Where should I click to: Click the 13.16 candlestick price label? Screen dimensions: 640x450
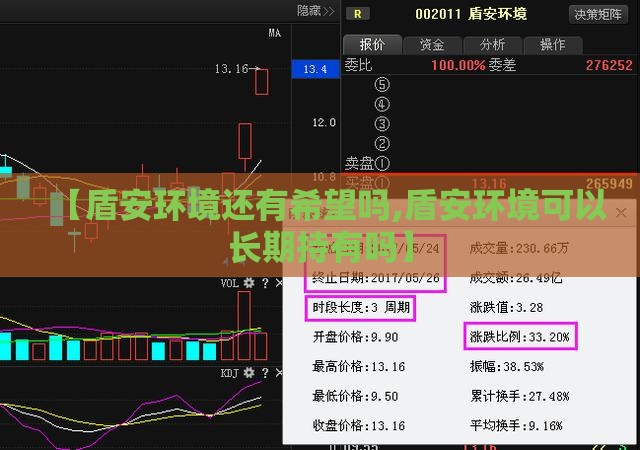click(x=231, y=69)
